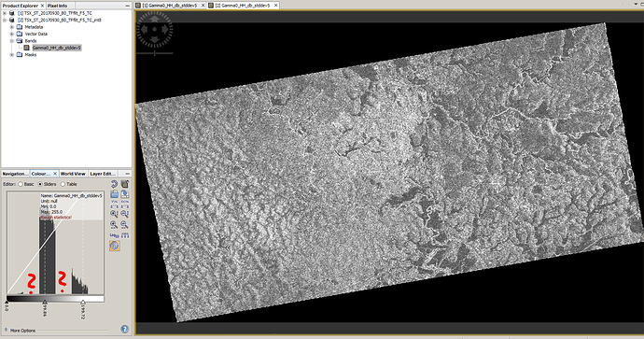Apply colour settings to other bands
The height and width of the screenshot is (339, 644).
coord(125,184)
